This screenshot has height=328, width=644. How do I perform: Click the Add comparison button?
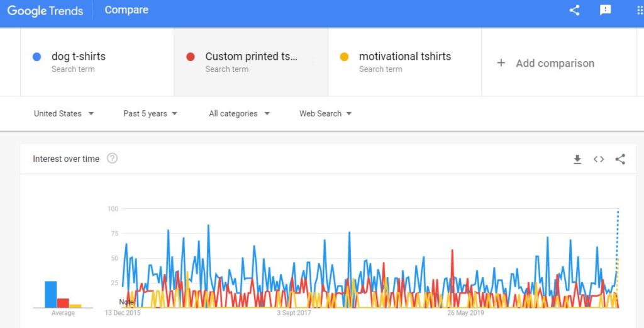(x=558, y=62)
